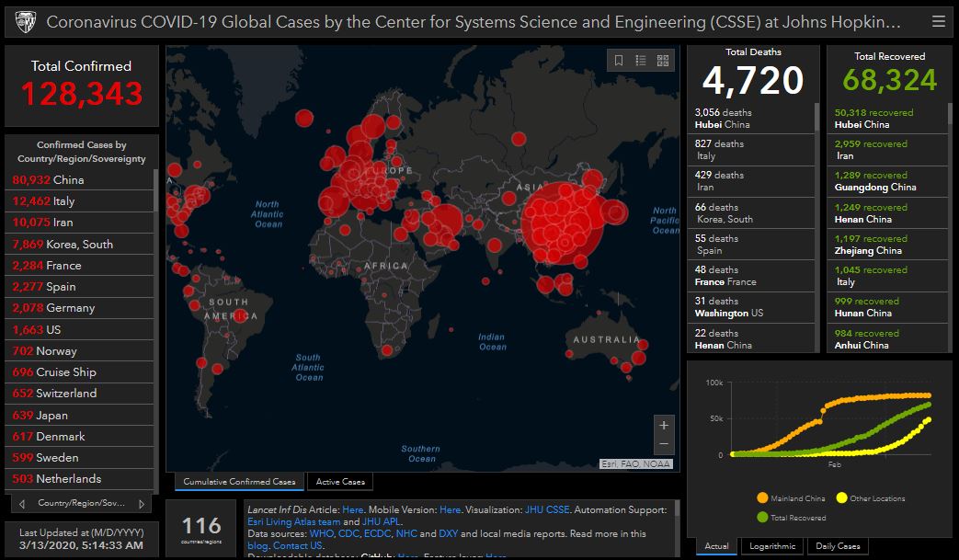Click the orange Mainland China legend dot
This screenshot has width=959, height=560.
[x=762, y=497]
